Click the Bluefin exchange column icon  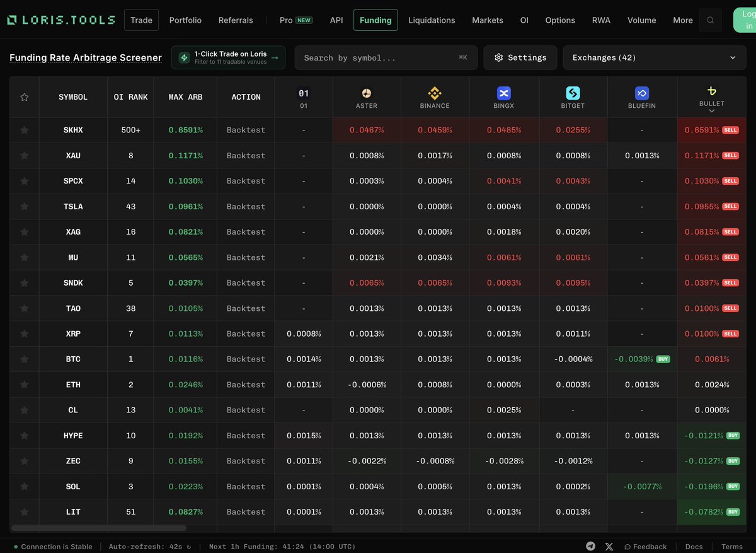click(642, 93)
